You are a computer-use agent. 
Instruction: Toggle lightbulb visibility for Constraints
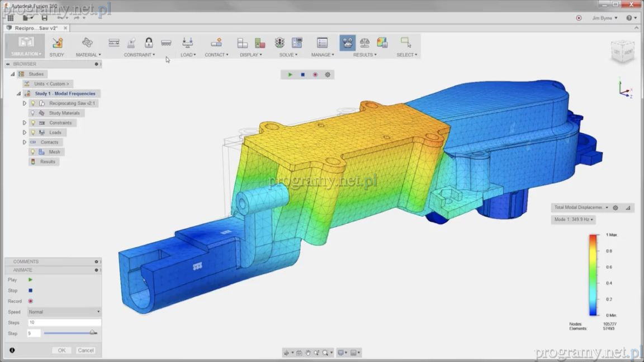[x=33, y=123]
